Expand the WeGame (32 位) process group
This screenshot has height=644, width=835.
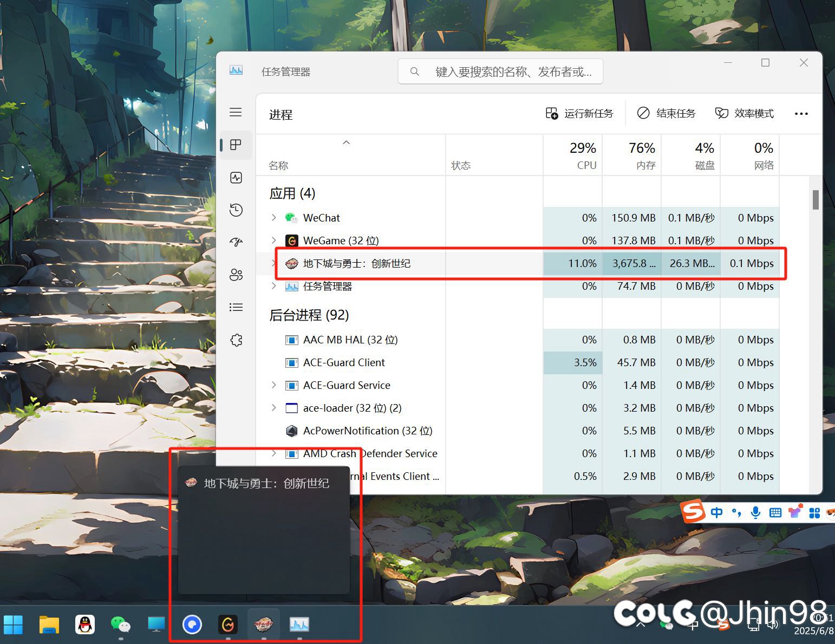(274, 240)
